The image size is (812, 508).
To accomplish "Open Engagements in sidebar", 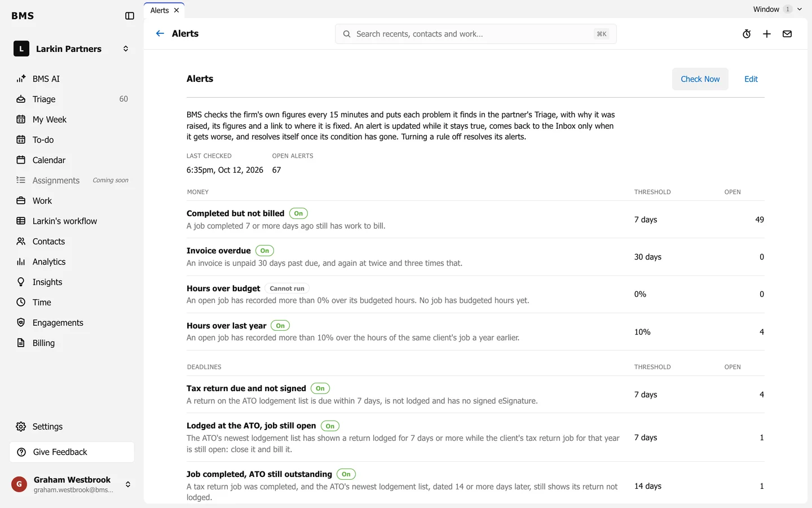I will click(72, 323).
